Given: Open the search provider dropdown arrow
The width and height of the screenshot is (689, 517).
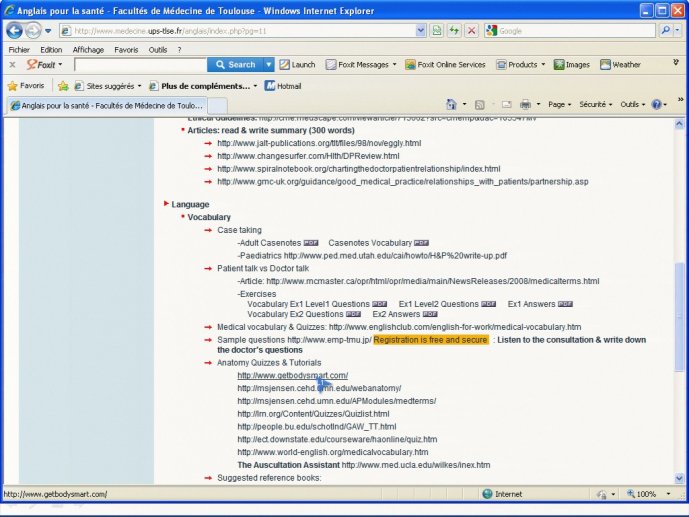Looking at the screenshot, I should [x=677, y=30].
